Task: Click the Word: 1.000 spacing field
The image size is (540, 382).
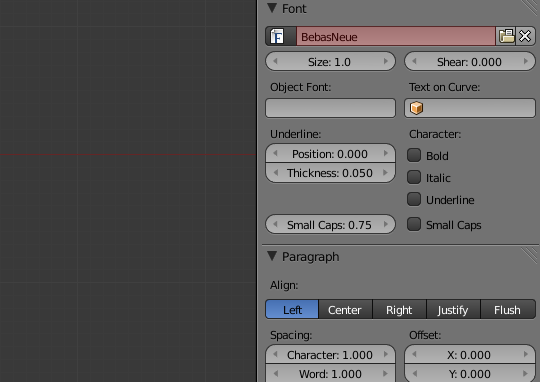Action: pyautogui.click(x=331, y=373)
